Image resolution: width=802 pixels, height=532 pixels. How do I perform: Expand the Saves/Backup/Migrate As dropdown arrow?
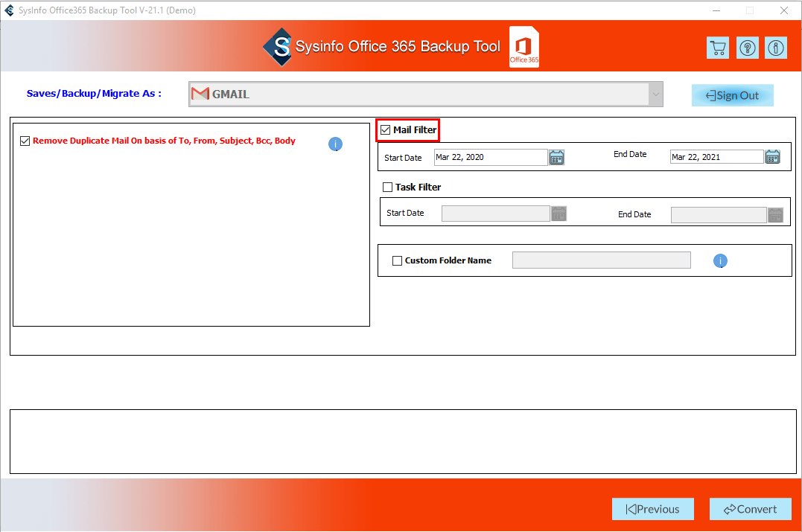656,94
